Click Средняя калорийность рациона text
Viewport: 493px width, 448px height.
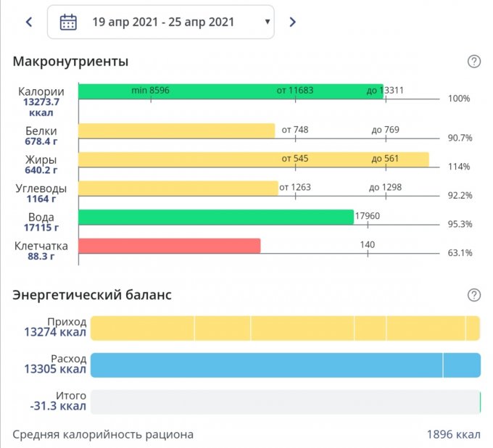coord(103,435)
